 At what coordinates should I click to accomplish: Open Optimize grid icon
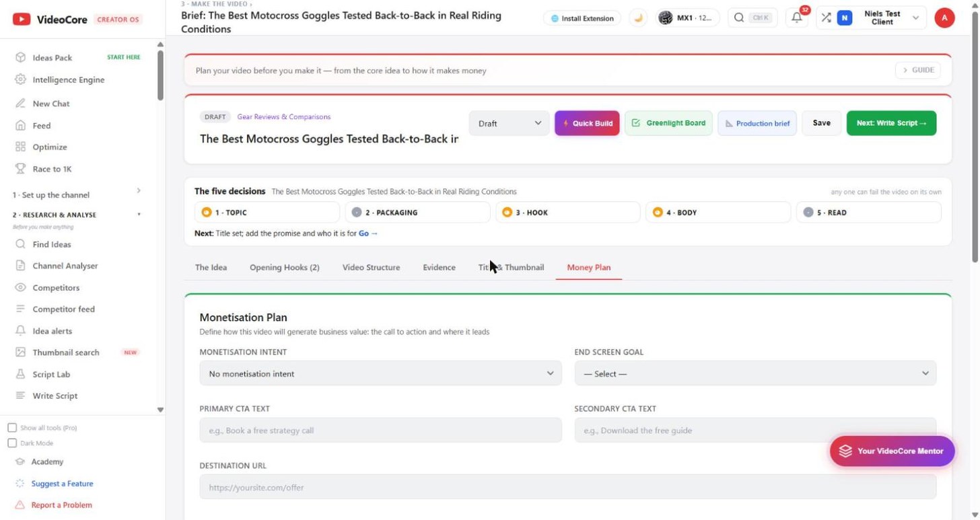(21, 147)
